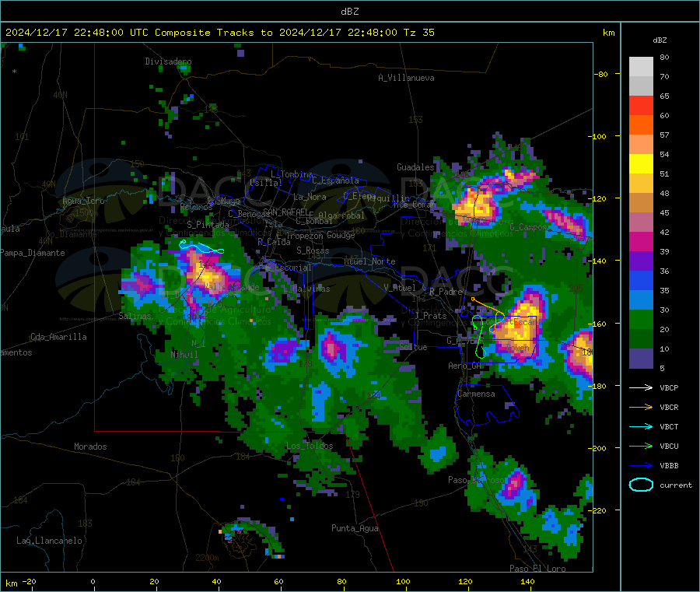
Task: Click the 'Cda_Amarilla' place label
Action: (58, 337)
